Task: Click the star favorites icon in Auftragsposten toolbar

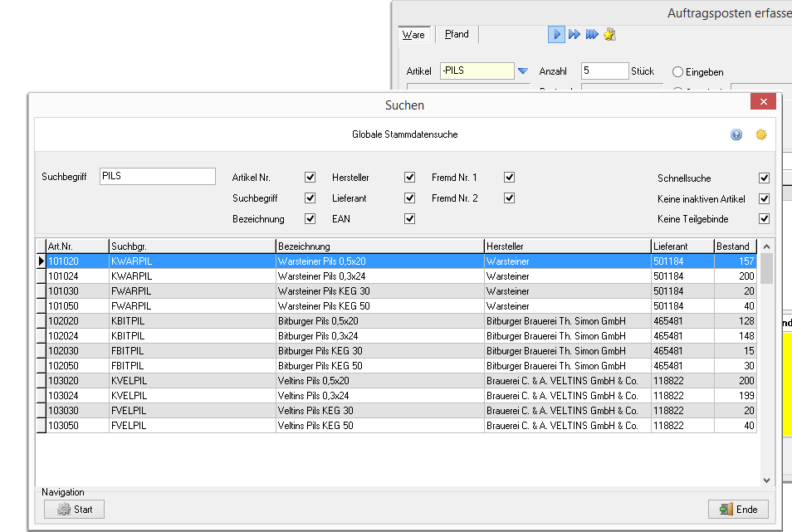Action: point(609,34)
